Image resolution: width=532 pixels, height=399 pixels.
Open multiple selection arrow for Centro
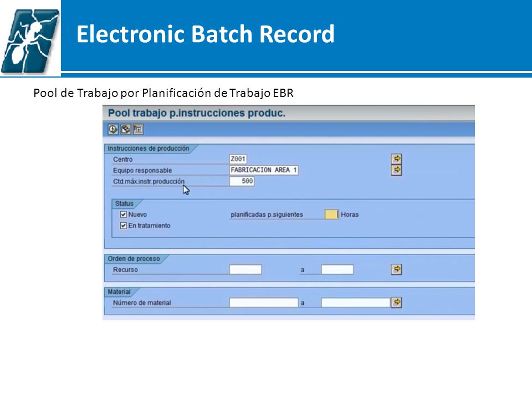point(396,159)
